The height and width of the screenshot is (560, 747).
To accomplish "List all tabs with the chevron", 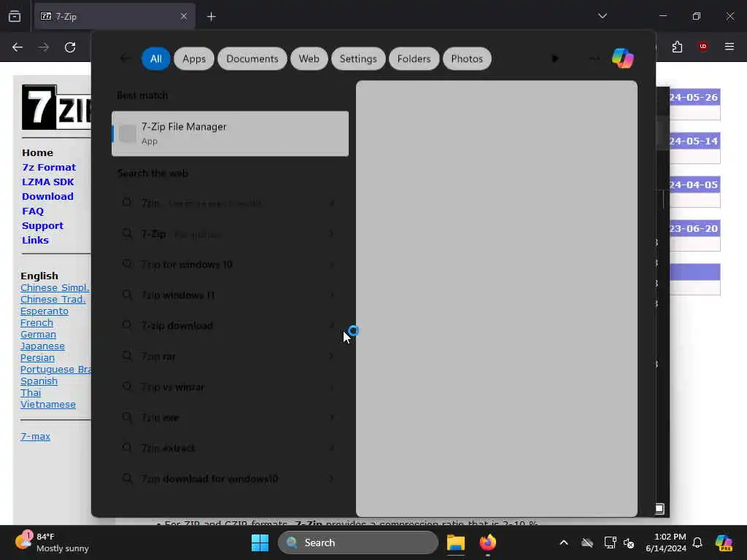I will (603, 16).
